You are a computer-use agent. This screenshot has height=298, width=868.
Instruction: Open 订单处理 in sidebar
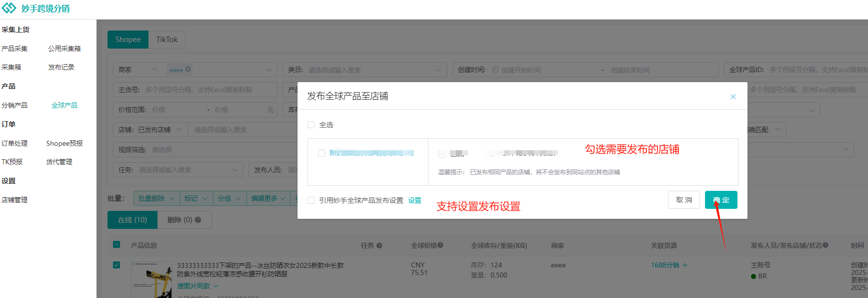coord(14,143)
